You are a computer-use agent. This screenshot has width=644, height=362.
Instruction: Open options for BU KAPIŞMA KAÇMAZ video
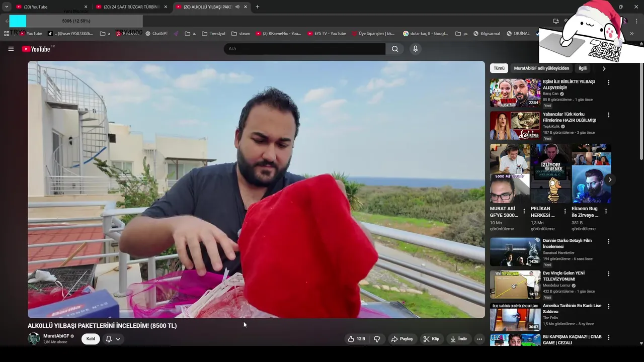coord(608,337)
